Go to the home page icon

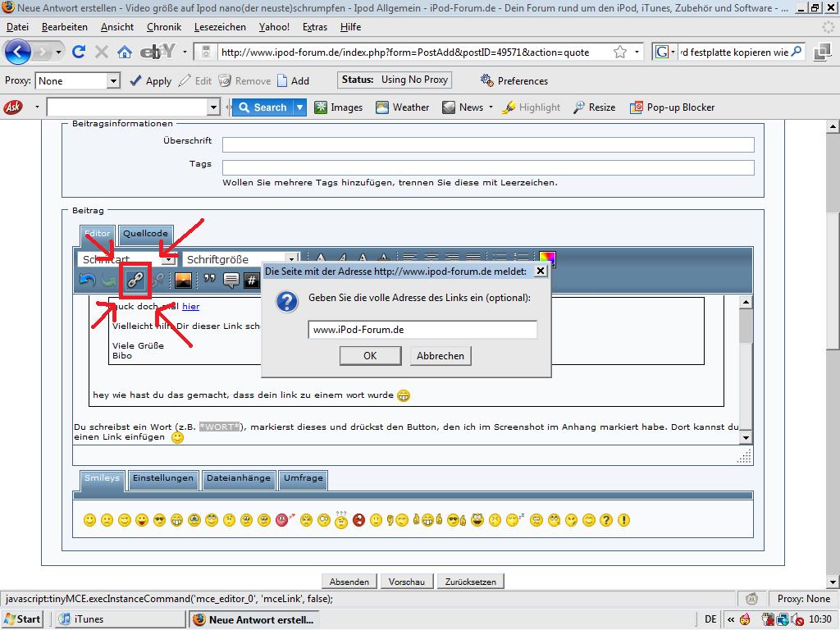tap(125, 52)
